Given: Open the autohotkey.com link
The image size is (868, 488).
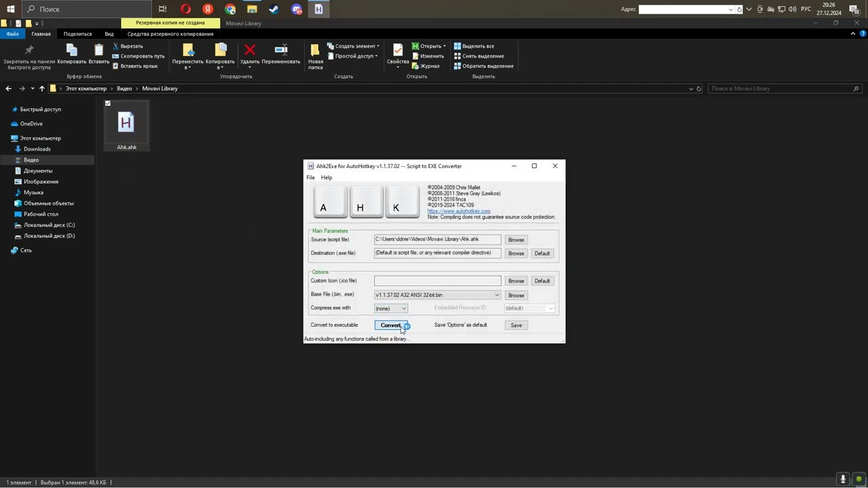Looking at the screenshot, I should tap(458, 211).
